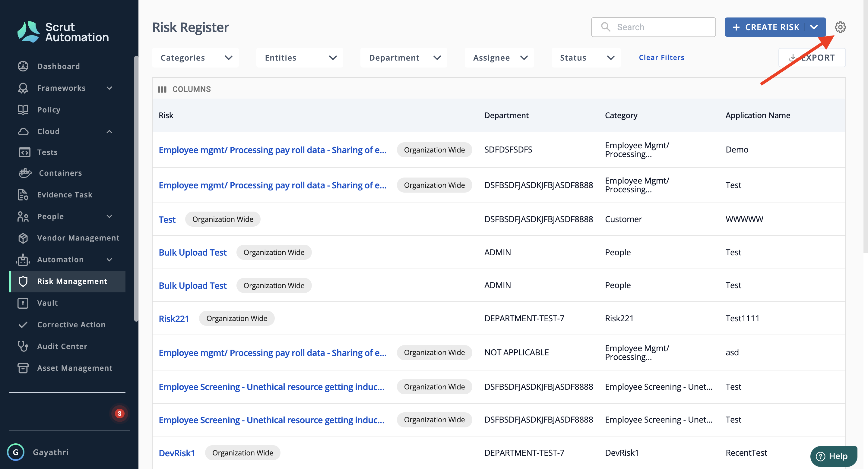Click the Tests code icon
The height and width of the screenshot is (469, 868).
[x=24, y=153]
